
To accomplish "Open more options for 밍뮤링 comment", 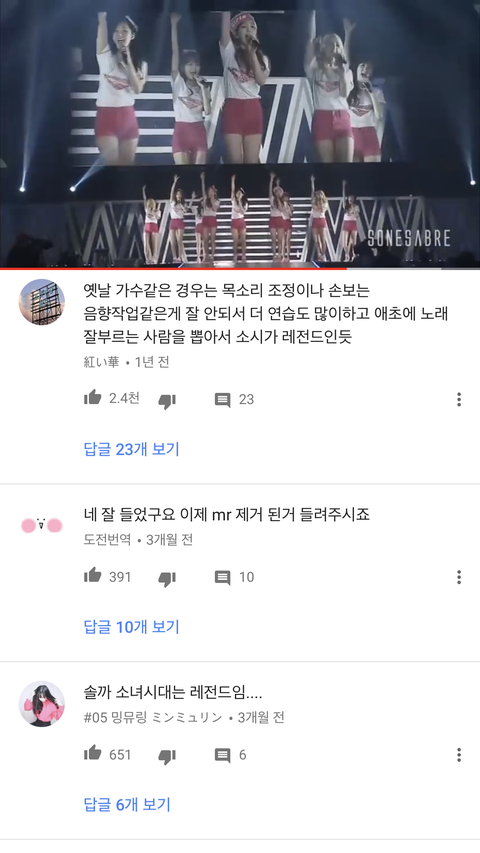I will pos(459,755).
